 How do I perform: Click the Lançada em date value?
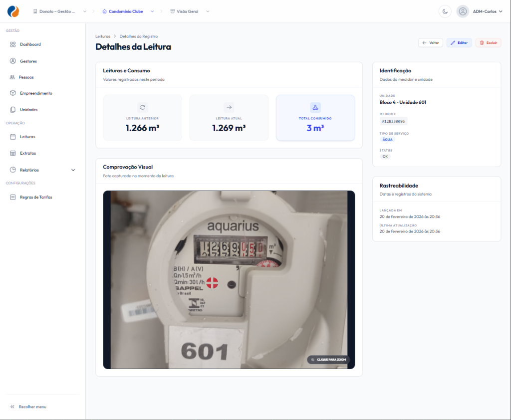click(410, 216)
